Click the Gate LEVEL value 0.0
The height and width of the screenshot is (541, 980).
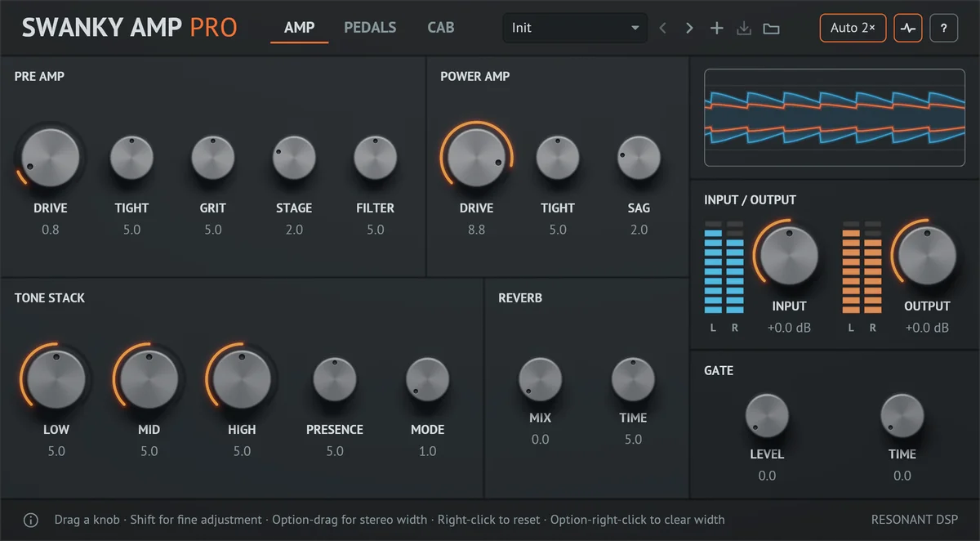click(767, 476)
